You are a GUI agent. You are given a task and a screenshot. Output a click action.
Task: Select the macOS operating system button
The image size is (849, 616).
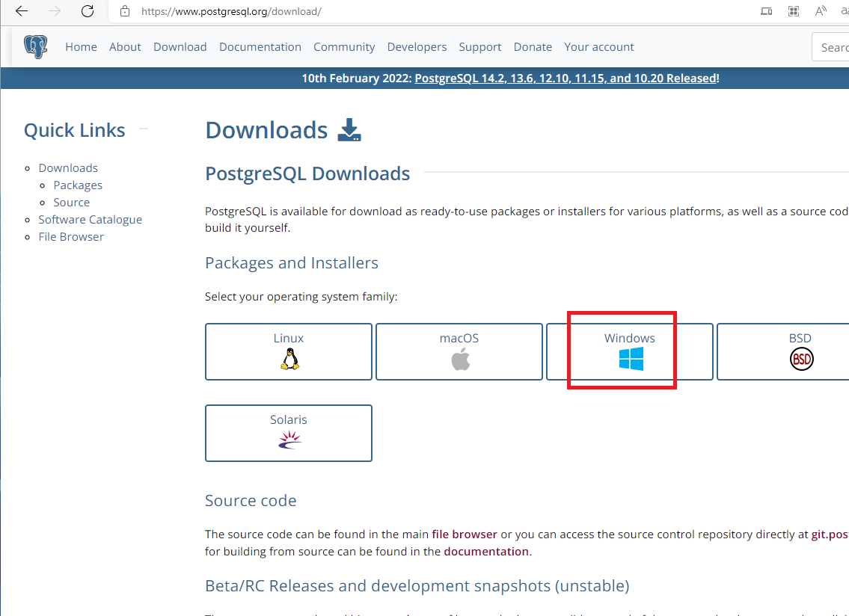coord(459,352)
